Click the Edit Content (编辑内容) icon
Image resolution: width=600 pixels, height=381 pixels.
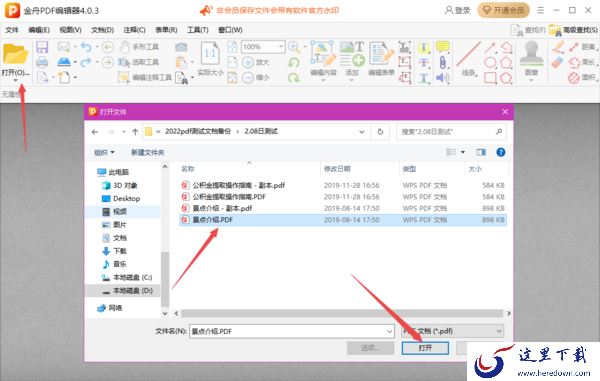coord(323,53)
